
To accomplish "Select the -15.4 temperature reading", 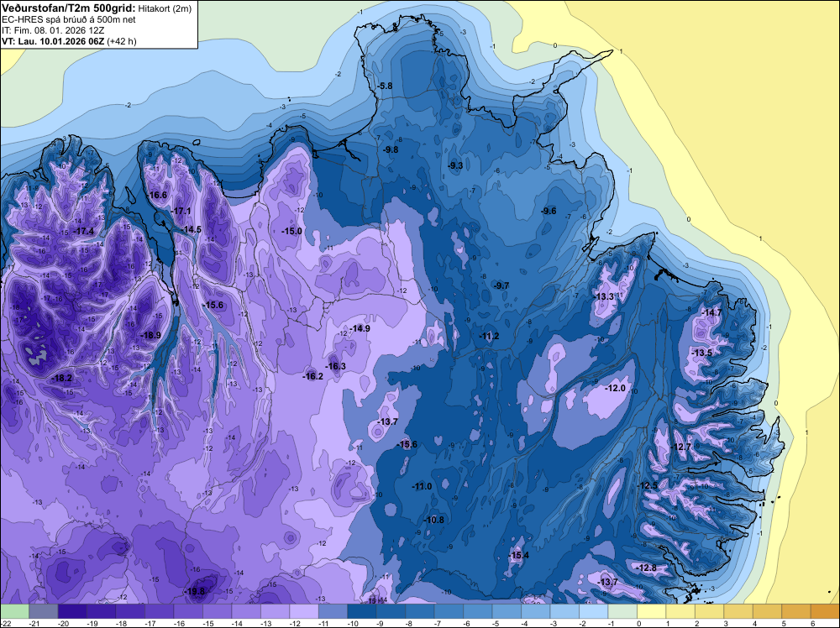I will click(519, 555).
